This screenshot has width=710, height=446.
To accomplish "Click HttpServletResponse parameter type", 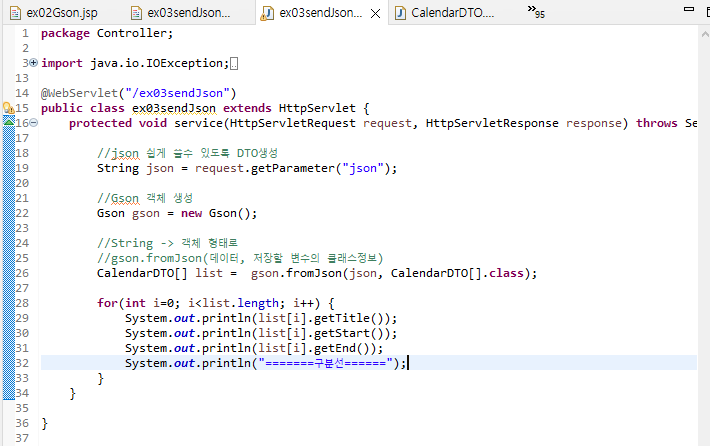I will pos(492,123).
